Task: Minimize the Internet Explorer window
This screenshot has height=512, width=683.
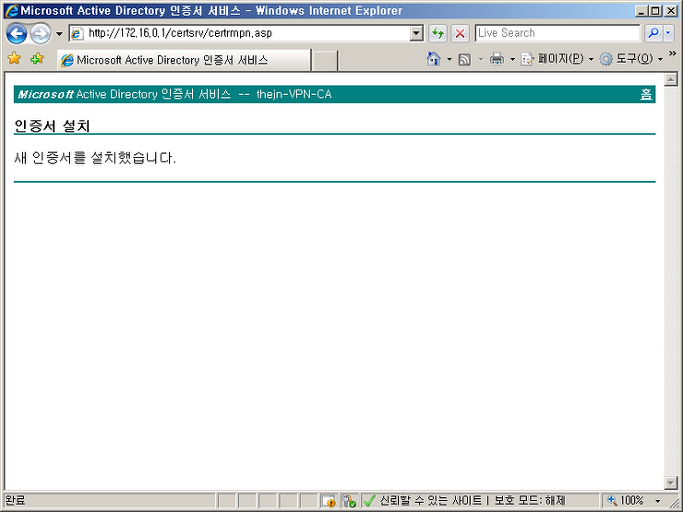Action: [x=640, y=11]
